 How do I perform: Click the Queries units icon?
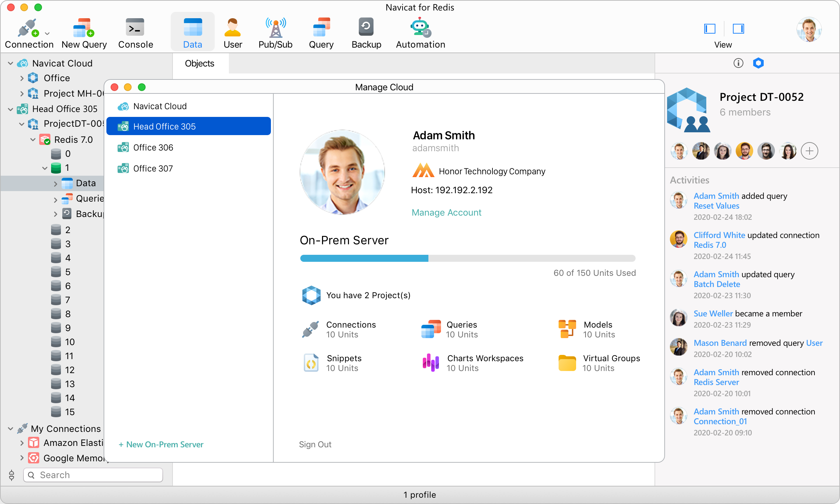click(431, 329)
